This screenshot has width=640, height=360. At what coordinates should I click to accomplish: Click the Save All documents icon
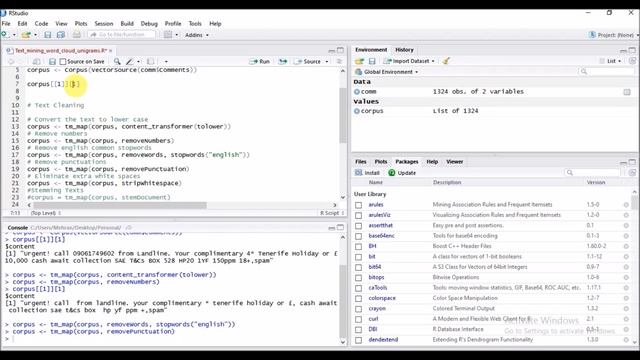[61, 35]
